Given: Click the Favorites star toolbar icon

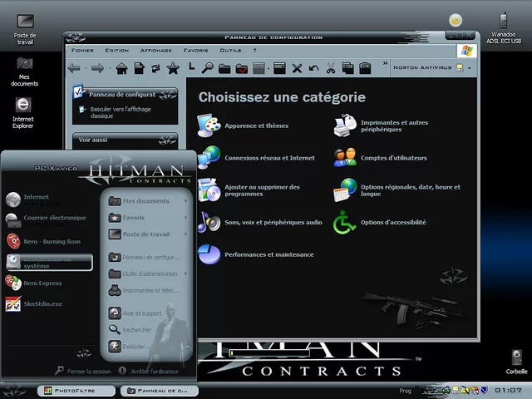Looking at the screenshot, I should [173, 68].
